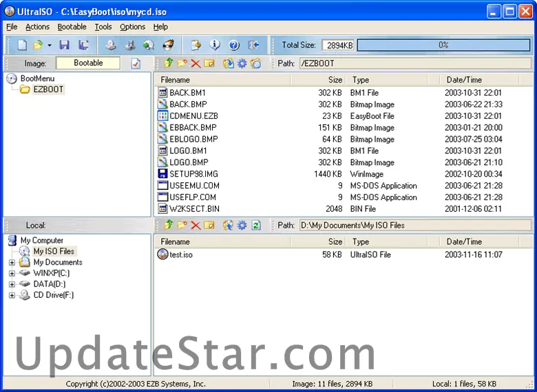Select the USEEMU.COM file

point(195,186)
